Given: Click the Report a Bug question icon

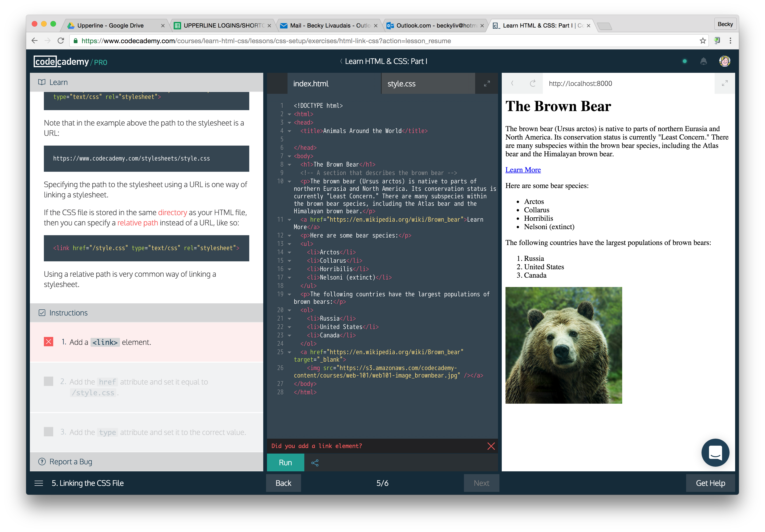Looking at the screenshot, I should (42, 462).
